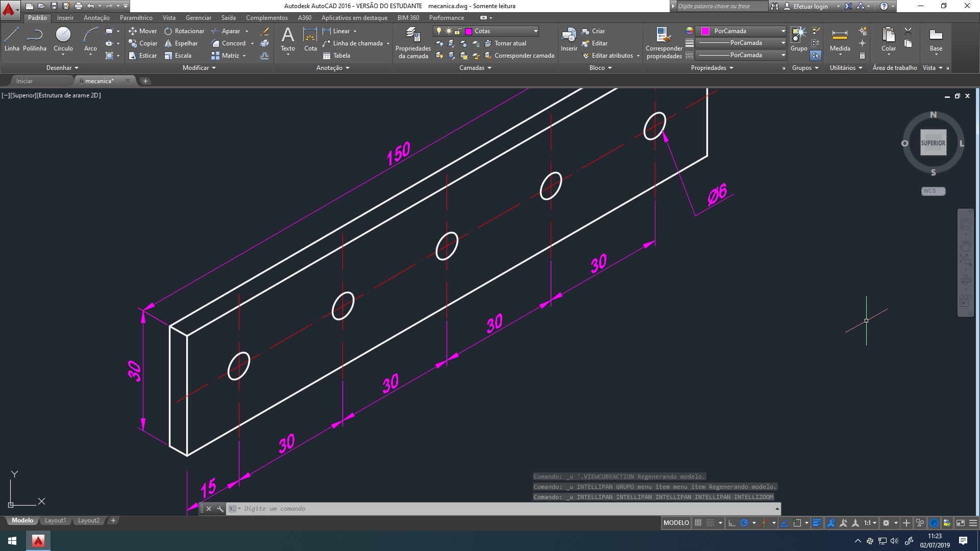
Task: Click the binoculars search icon
Action: pyautogui.click(x=775, y=6)
